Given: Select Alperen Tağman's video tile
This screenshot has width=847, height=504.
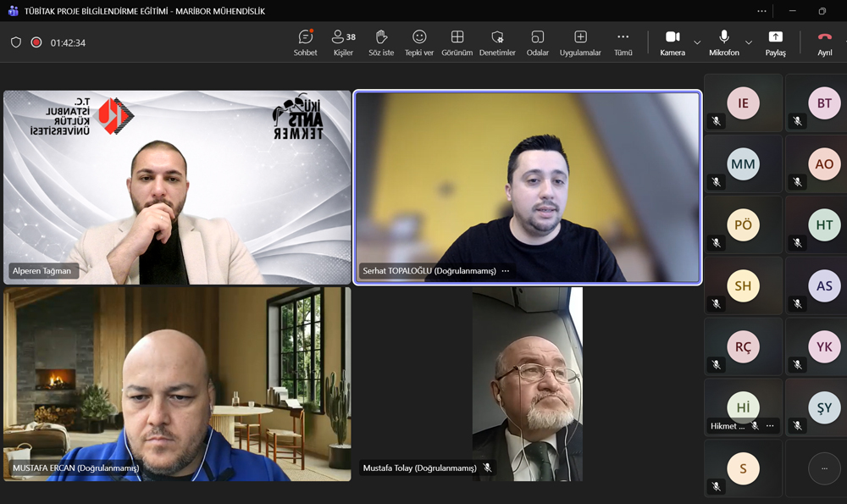Looking at the screenshot, I should (177, 187).
